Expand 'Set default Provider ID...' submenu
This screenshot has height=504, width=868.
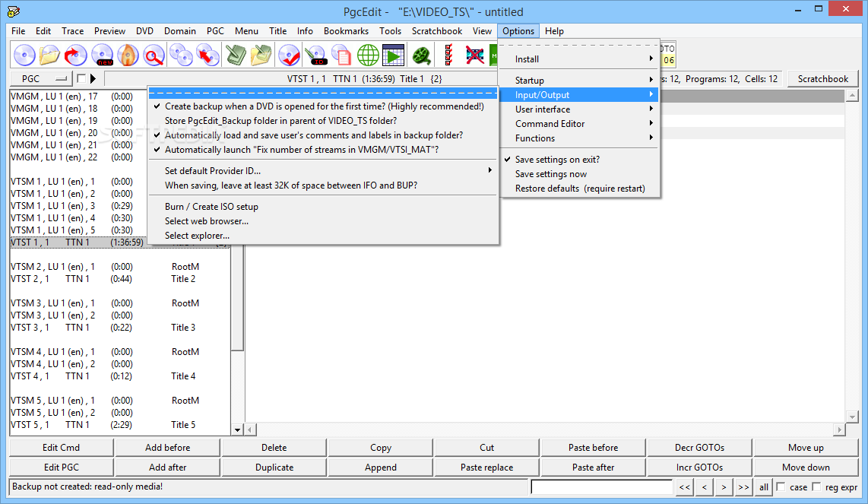tap(324, 170)
